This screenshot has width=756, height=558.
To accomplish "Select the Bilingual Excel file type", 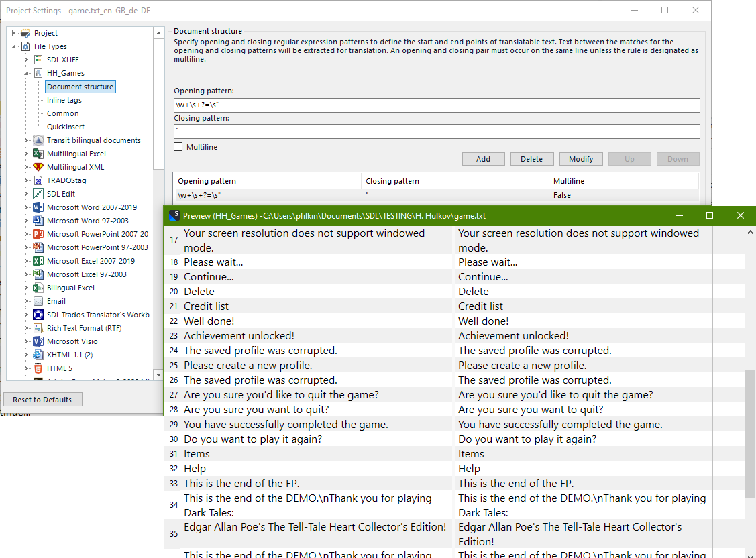I will tap(70, 288).
